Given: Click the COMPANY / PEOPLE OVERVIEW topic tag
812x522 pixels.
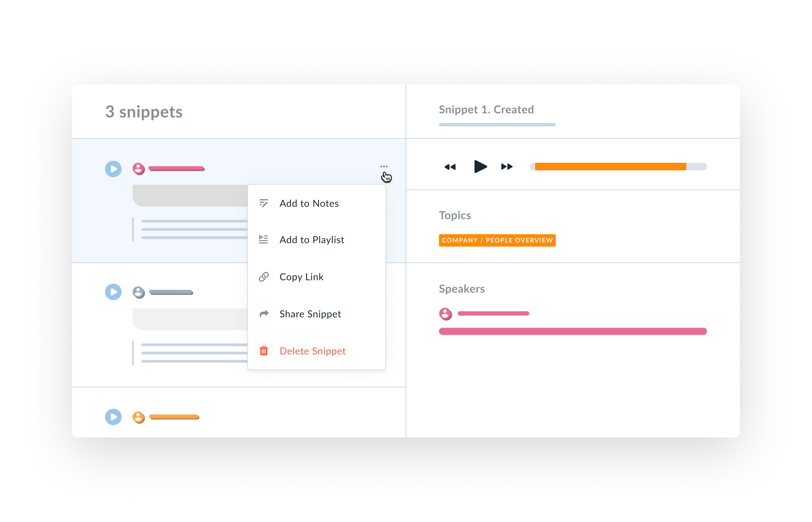Looking at the screenshot, I should (497, 240).
